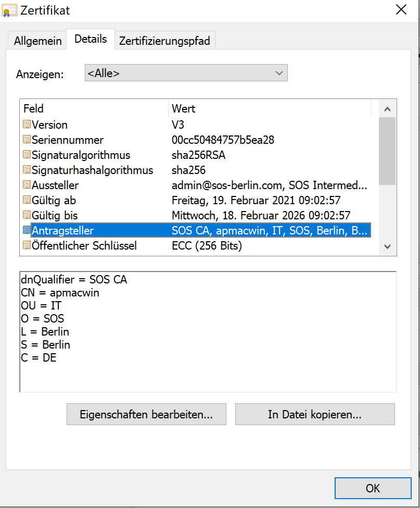Screen dimensions: 420x508
Task: Switch to the Allgemein tab
Action: point(37,41)
